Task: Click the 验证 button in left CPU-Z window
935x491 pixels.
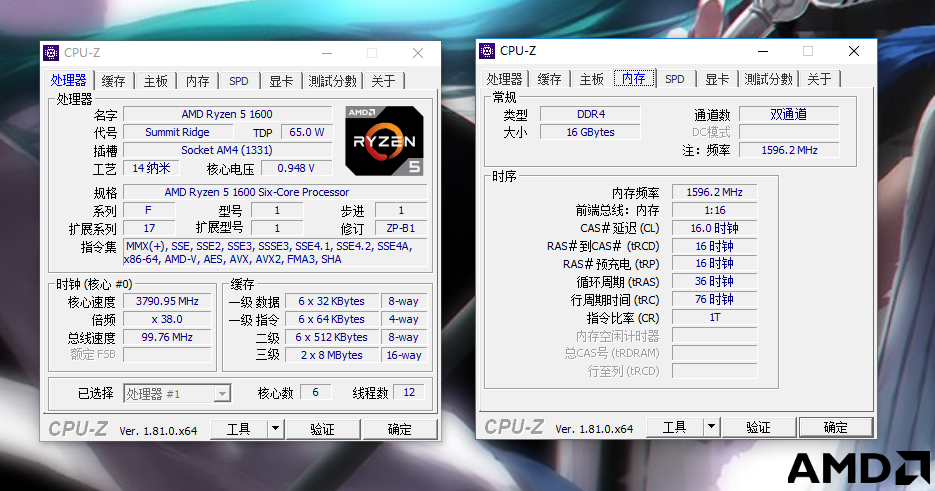Action: point(323,429)
